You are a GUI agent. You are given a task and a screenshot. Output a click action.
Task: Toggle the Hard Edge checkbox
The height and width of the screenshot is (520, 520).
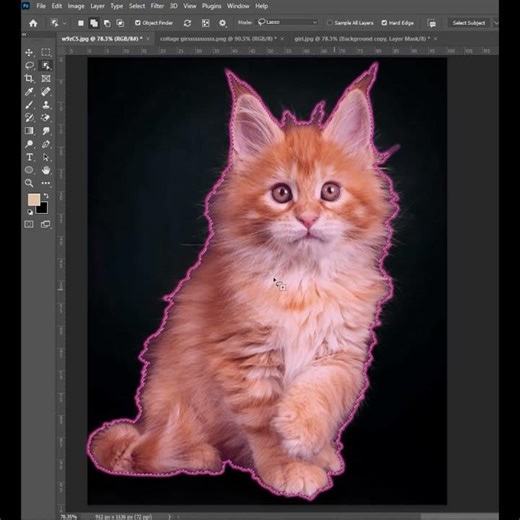click(x=384, y=23)
